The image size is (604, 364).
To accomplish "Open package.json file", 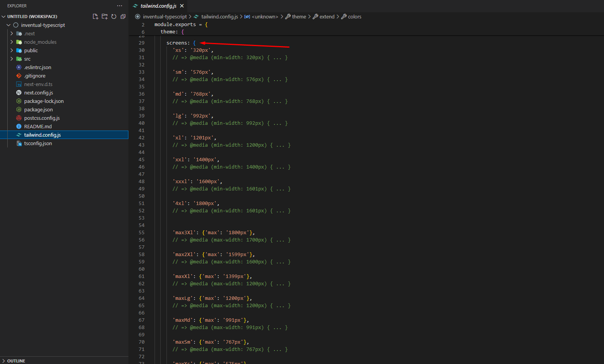I will click(x=38, y=109).
